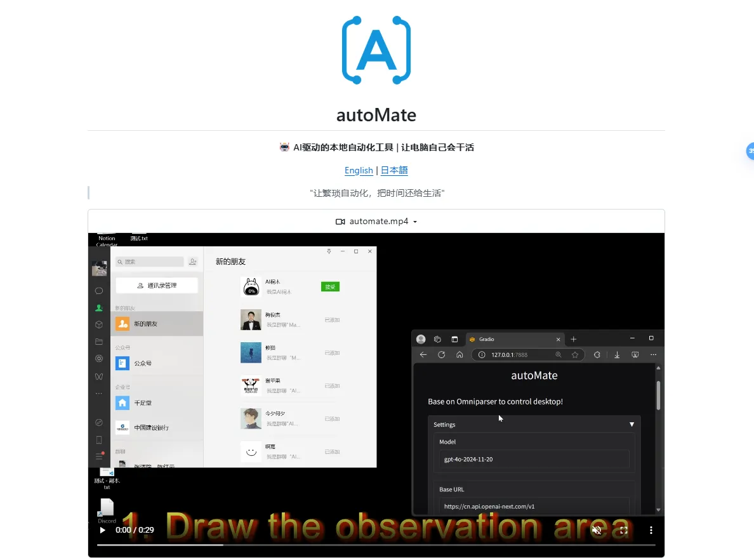Viewport: 754px width, 560px height.
Task: Play the automate.mp4 video
Action: click(x=102, y=530)
